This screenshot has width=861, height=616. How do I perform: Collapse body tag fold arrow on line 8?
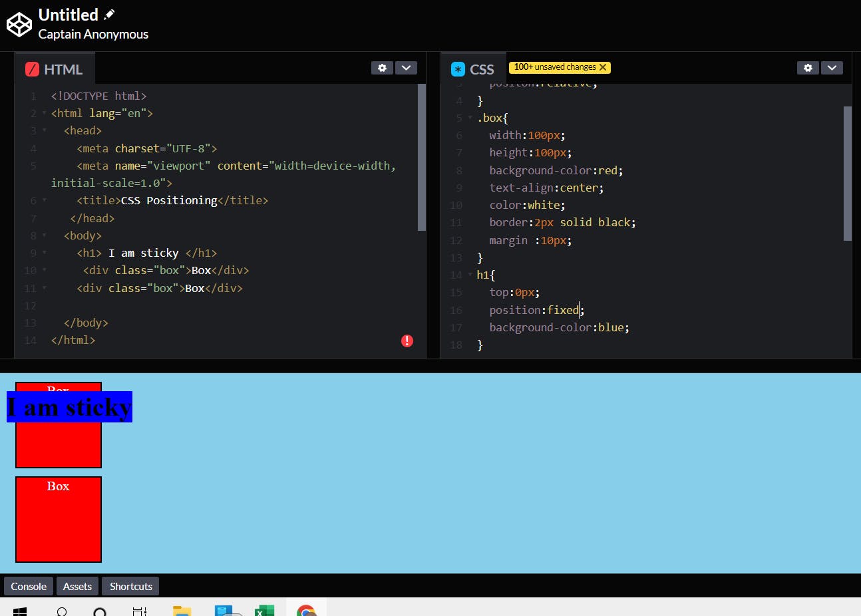click(45, 235)
